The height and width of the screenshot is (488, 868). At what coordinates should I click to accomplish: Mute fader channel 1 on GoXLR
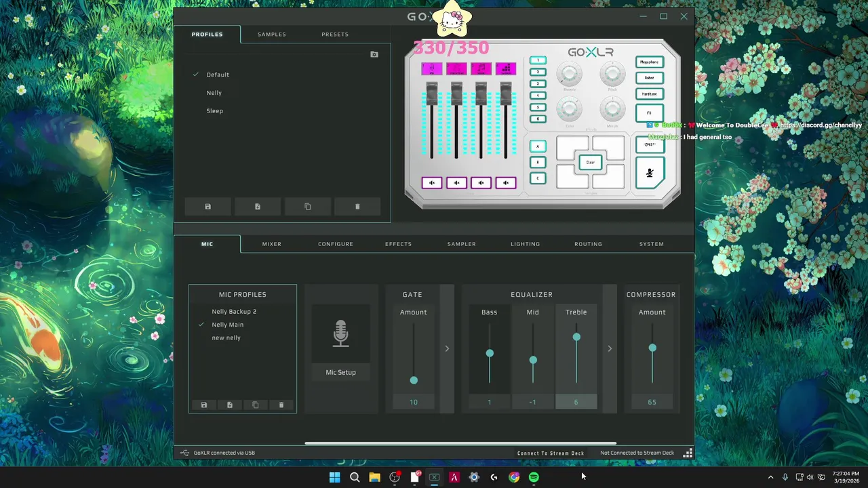(x=432, y=183)
